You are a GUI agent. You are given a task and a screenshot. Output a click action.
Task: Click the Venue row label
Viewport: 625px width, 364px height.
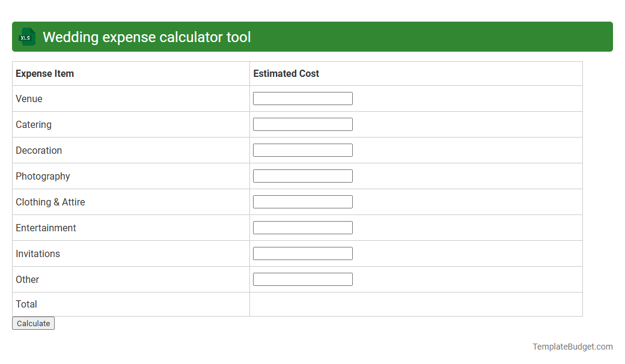[29, 99]
